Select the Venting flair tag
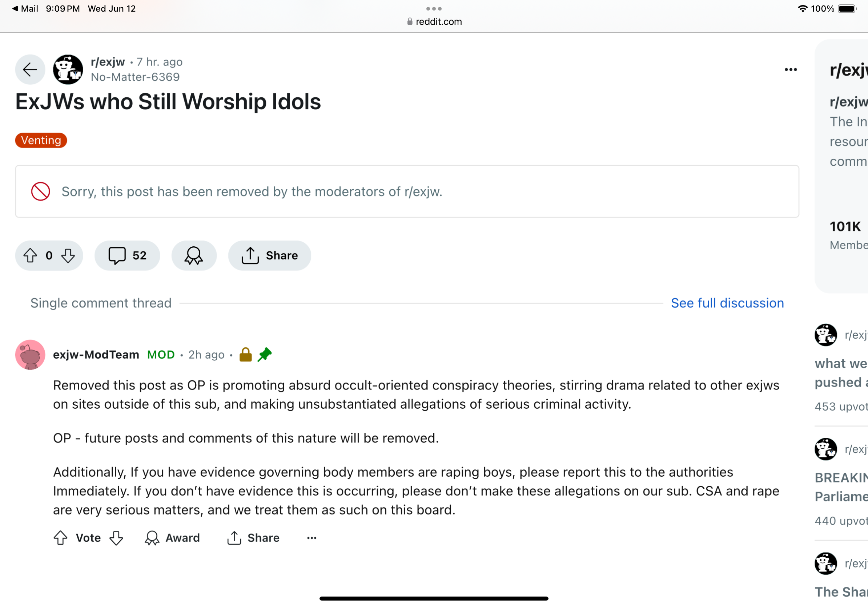The height and width of the screenshot is (606, 868). coord(41,141)
